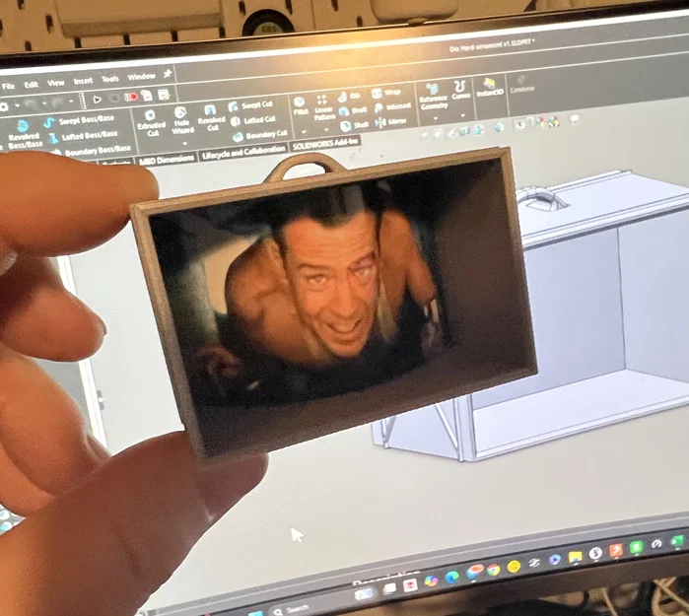Viewport: 689px width, 616px height.
Task: Open the Hole Wizard tool
Action: coord(182,121)
